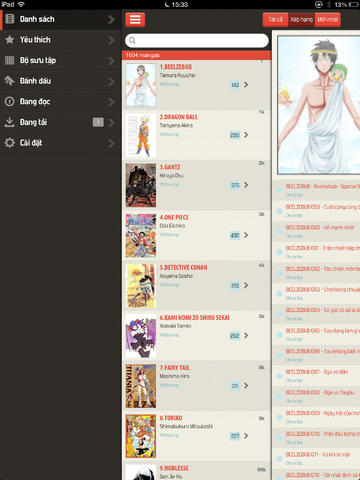Click the Detective Conan cover thumbnail
This screenshot has height=480, width=360.
(x=141, y=286)
